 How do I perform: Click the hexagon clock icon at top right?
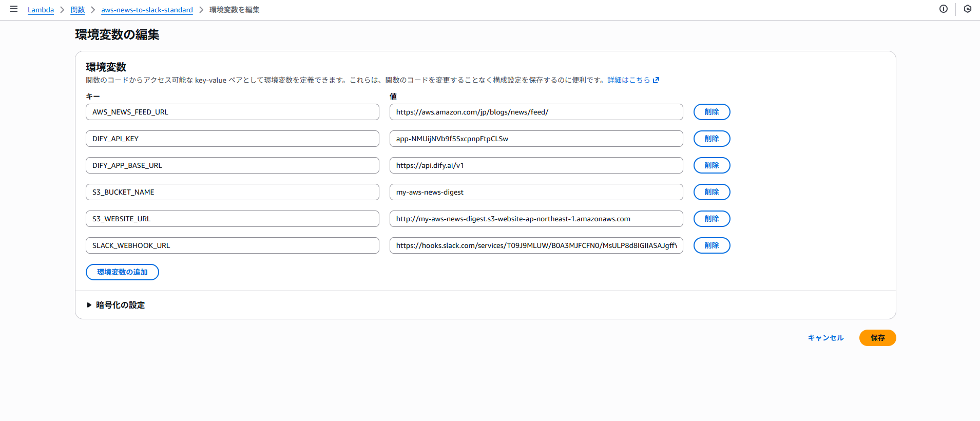(967, 9)
